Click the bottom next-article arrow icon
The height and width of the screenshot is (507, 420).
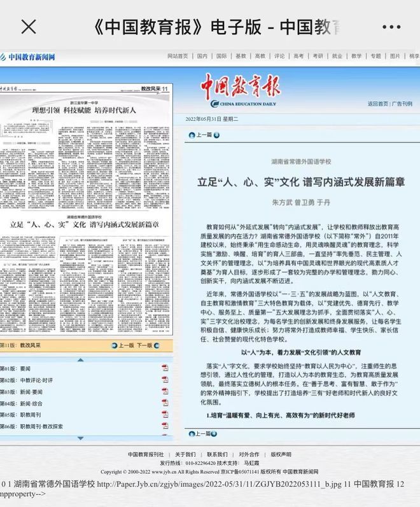pyautogui.click(x=214, y=434)
